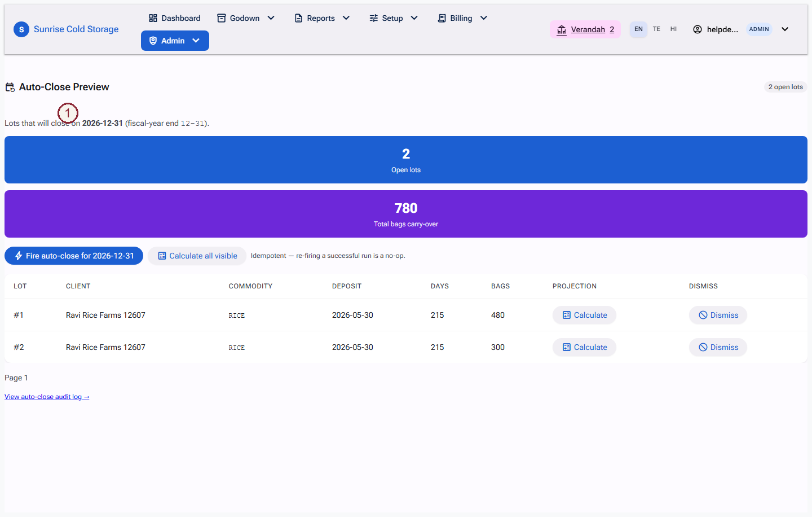Click calculator icon in lot #1 row
Viewport: 812px width, 517px height.
point(567,315)
